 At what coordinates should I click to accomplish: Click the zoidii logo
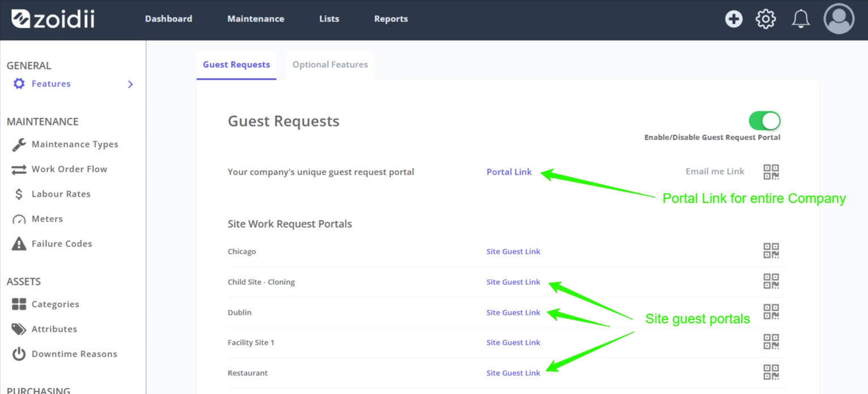point(53,19)
